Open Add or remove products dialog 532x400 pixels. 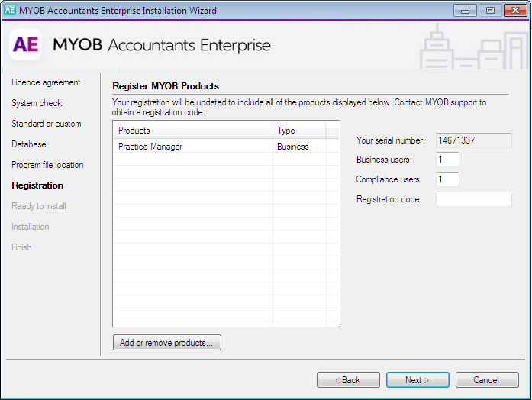click(x=167, y=343)
